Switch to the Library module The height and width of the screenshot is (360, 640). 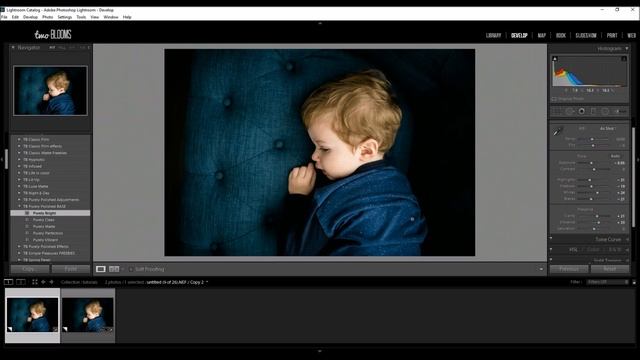[493, 36]
